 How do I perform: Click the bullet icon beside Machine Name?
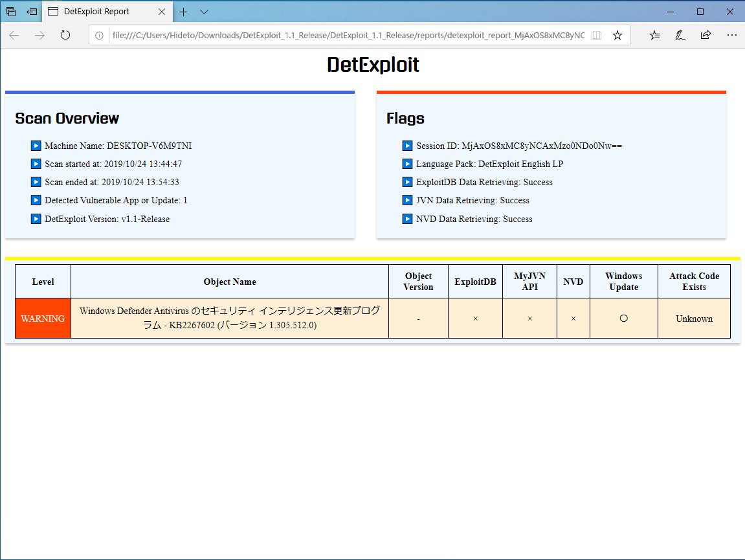tap(36, 146)
